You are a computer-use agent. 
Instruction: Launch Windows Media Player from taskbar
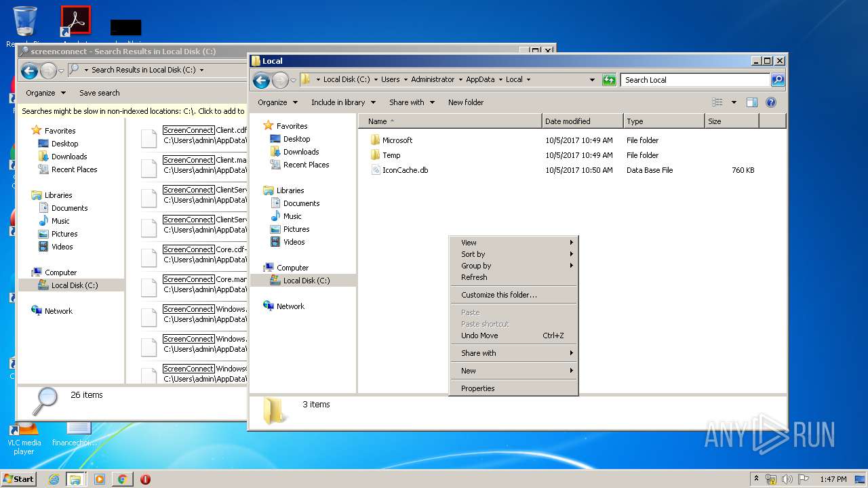coord(100,479)
